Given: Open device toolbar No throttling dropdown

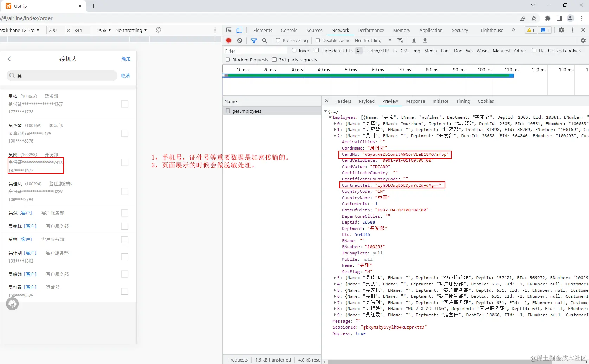Looking at the screenshot, I should click(x=131, y=30).
